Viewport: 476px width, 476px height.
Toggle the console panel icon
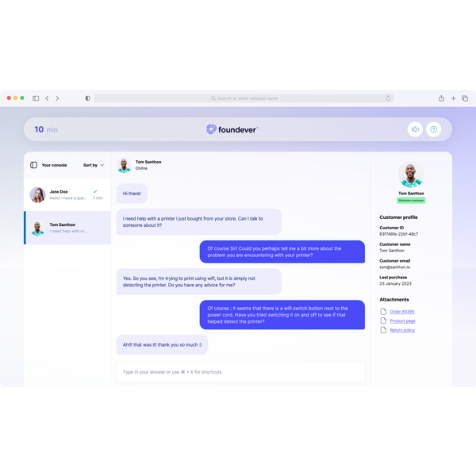pyautogui.click(x=33, y=165)
